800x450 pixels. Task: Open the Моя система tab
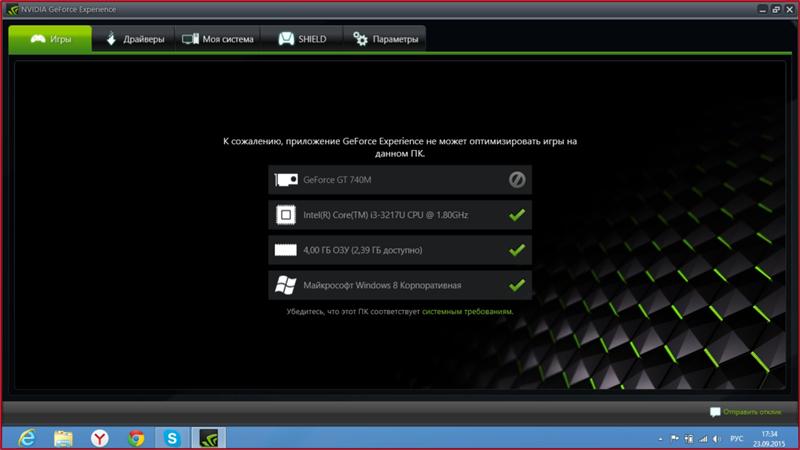tap(218, 39)
